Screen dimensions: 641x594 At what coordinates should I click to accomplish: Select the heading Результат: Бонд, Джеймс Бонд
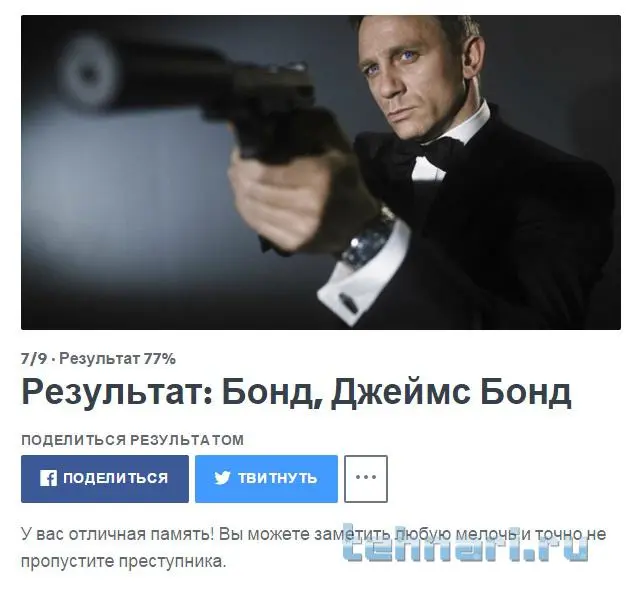pos(296,392)
